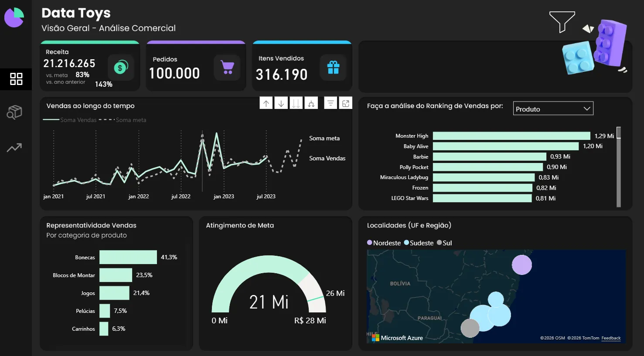This screenshot has width=644, height=356.
Task: Open the trend line page in sidebar
Action: [14, 148]
